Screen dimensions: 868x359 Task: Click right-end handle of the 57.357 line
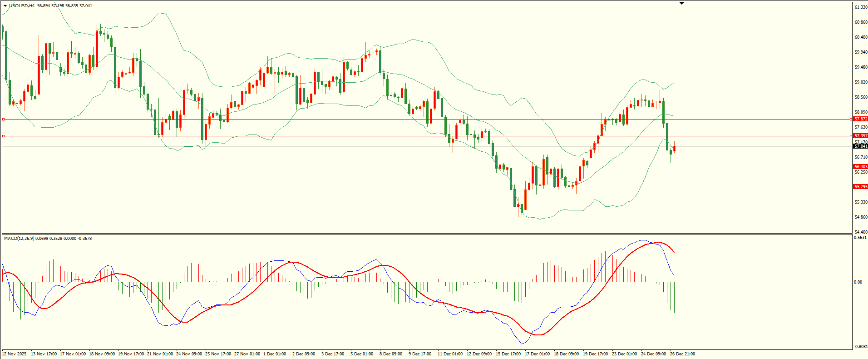tap(850, 136)
